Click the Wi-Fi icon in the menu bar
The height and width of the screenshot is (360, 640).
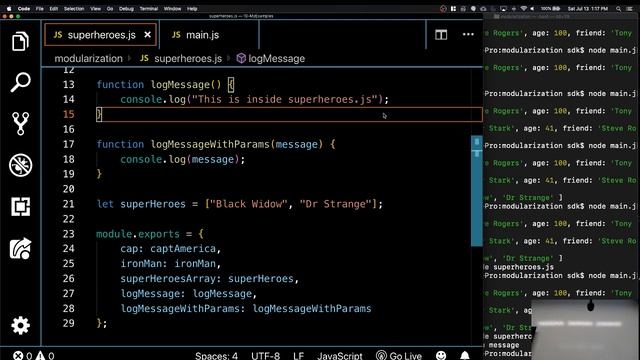(x=523, y=8)
